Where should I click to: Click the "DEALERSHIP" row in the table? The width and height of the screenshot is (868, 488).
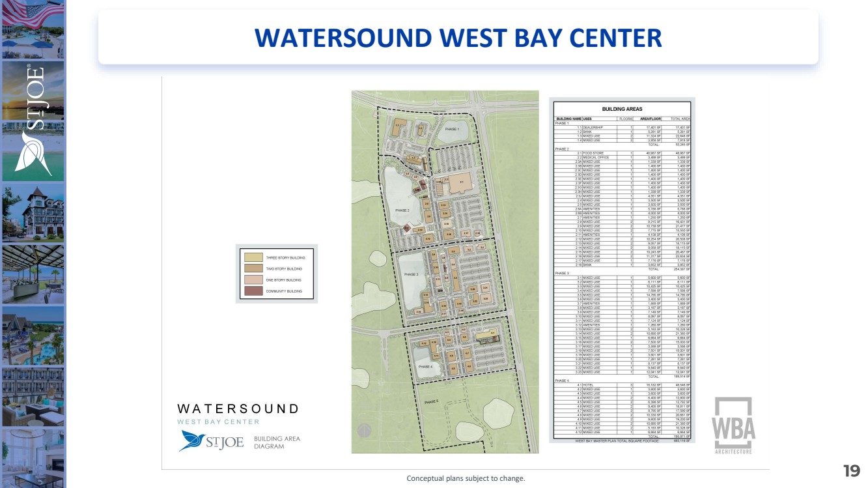622,127
